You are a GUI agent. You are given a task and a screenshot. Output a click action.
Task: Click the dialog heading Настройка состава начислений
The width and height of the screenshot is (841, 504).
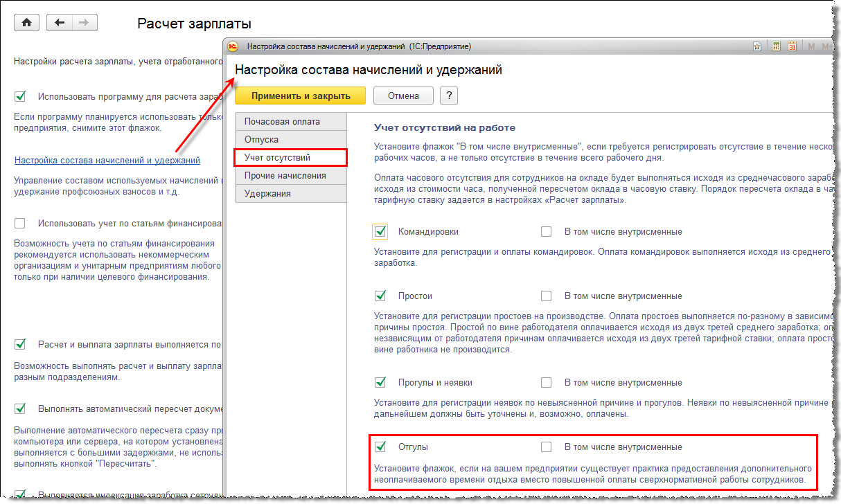369,70
